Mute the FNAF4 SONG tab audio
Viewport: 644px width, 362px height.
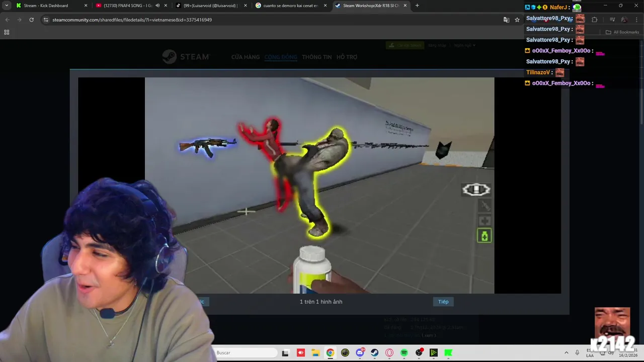coord(157,6)
